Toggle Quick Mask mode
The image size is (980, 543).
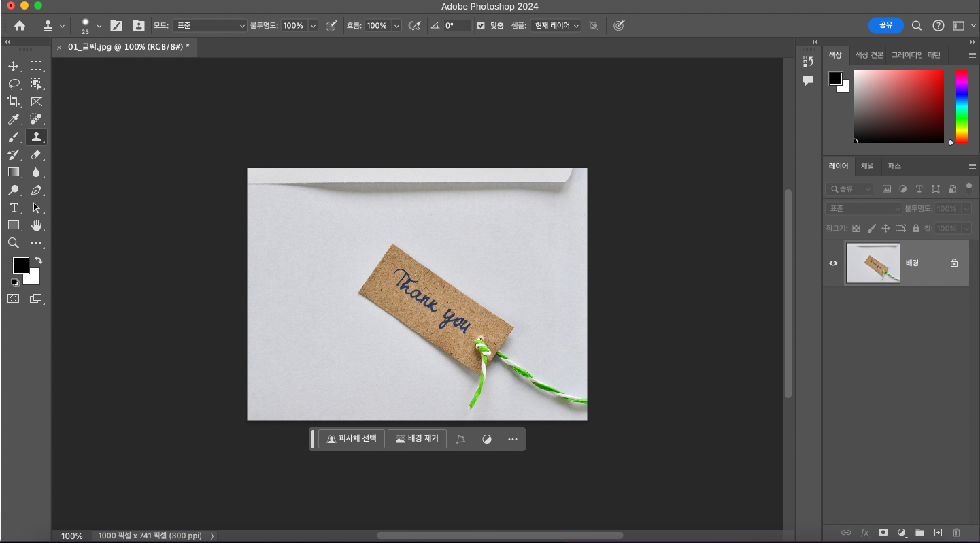pyautogui.click(x=14, y=298)
